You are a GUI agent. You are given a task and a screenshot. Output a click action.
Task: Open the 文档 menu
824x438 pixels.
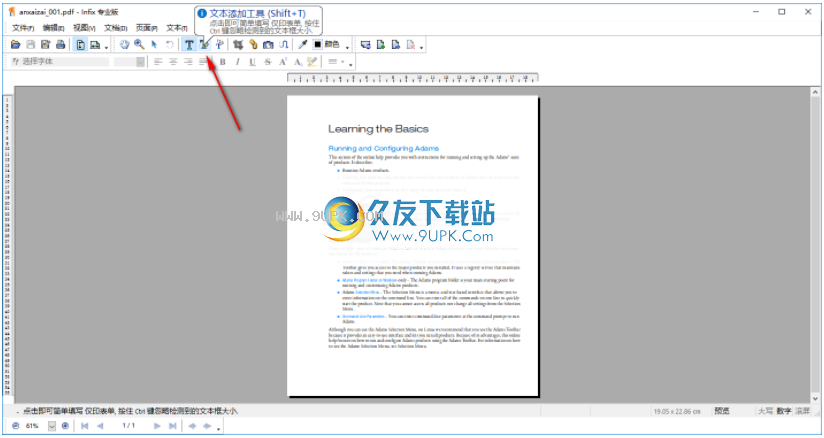pyautogui.click(x=116, y=28)
